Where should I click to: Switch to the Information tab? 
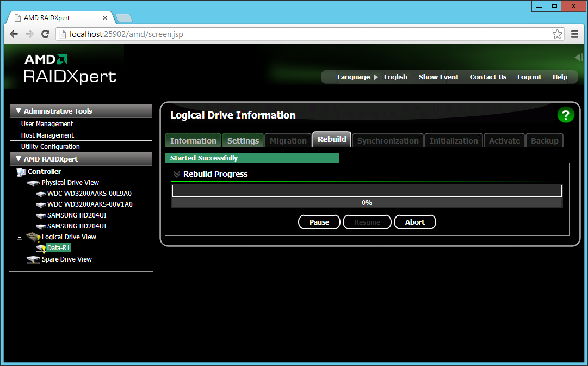point(193,141)
